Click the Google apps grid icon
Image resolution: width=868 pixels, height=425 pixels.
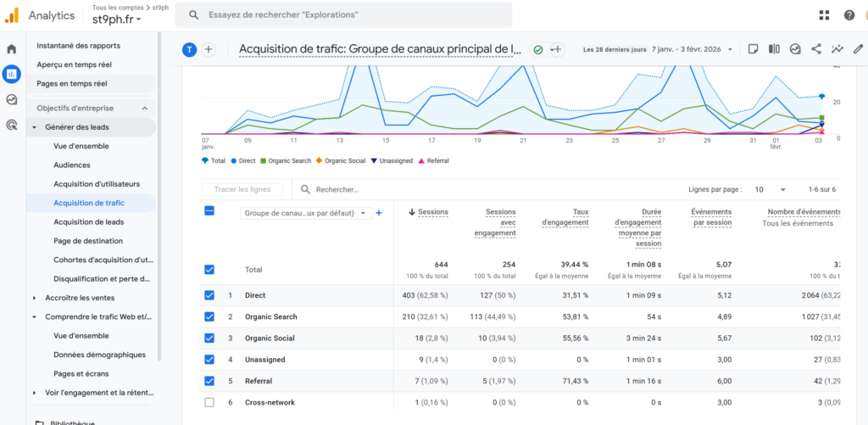pyautogui.click(x=824, y=15)
